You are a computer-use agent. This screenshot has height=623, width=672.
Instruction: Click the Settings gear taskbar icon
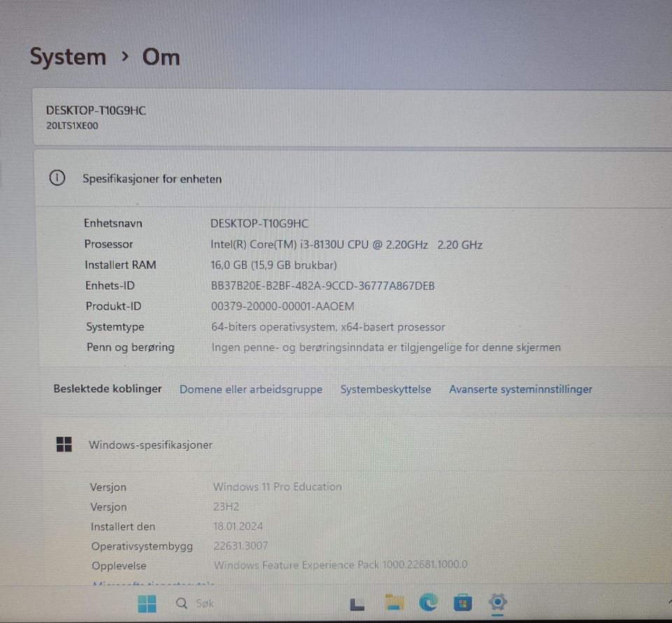tap(498, 602)
